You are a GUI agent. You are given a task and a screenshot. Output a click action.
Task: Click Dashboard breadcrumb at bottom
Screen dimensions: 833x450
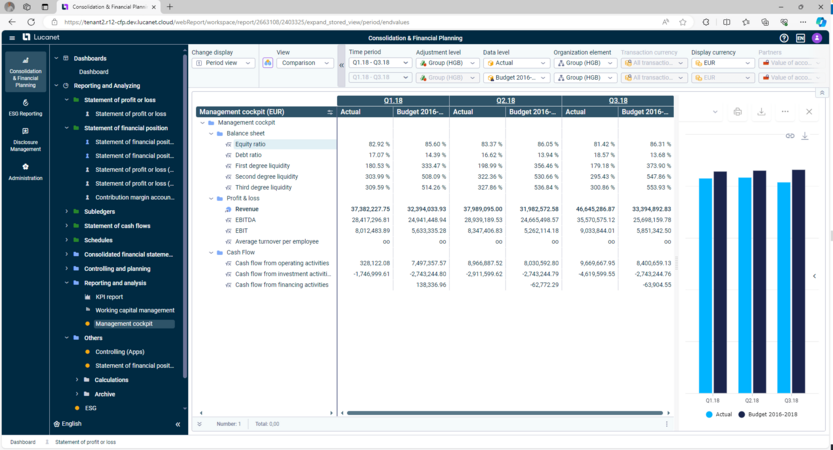click(x=23, y=442)
